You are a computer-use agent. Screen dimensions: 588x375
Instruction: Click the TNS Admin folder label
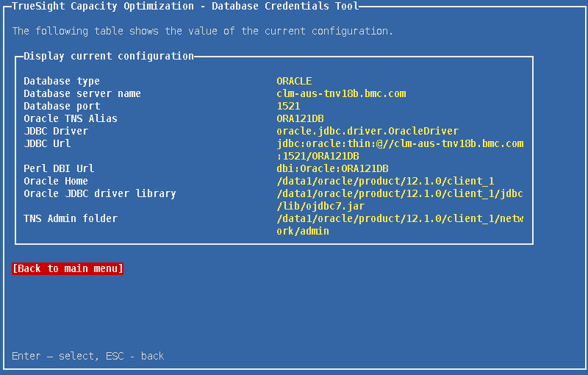coord(71,218)
